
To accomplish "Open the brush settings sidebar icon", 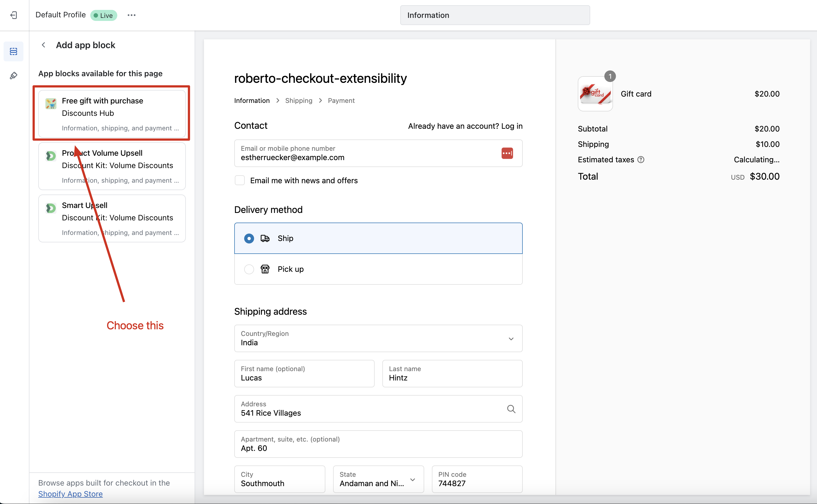I will (14, 76).
